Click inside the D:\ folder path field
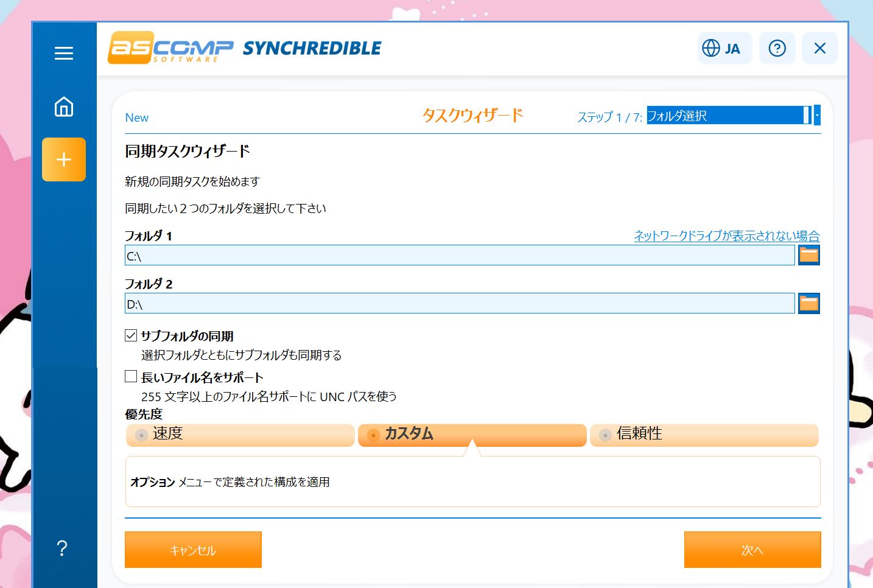 point(457,303)
